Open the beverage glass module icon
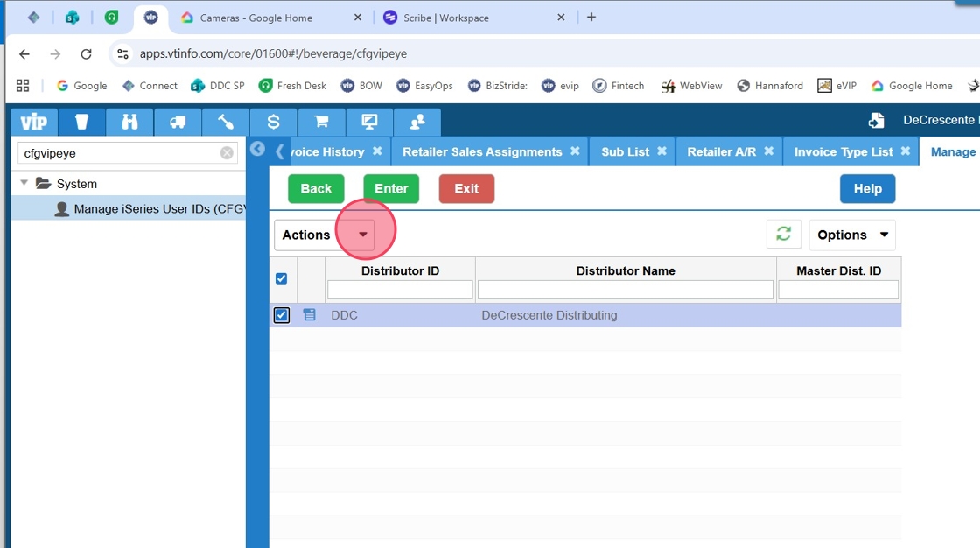The height and width of the screenshot is (548, 980). click(x=82, y=122)
